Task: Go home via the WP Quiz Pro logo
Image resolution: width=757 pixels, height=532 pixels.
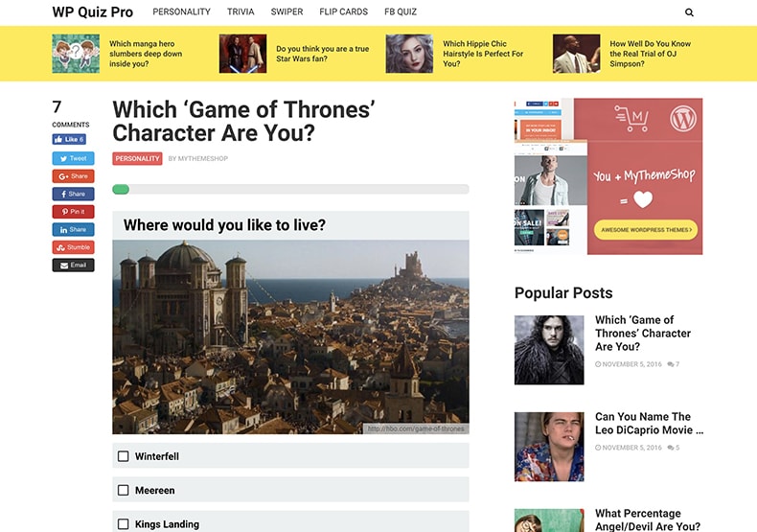Action: click(x=93, y=12)
